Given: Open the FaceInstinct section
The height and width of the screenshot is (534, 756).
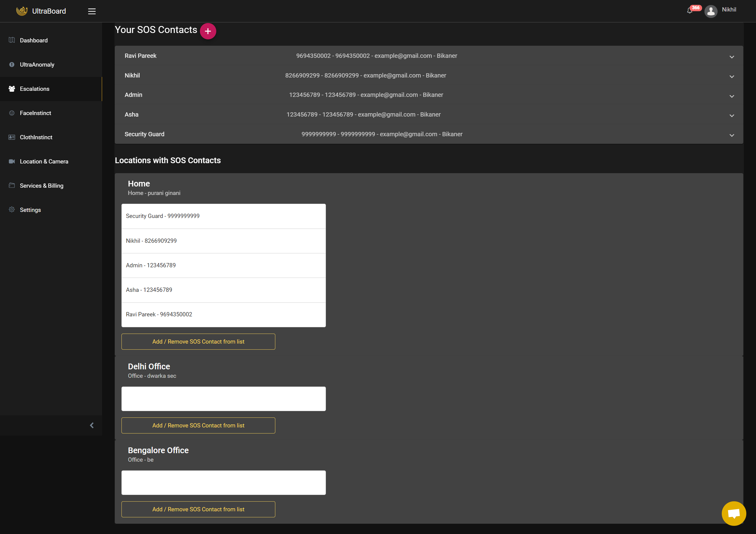Looking at the screenshot, I should tap(35, 113).
